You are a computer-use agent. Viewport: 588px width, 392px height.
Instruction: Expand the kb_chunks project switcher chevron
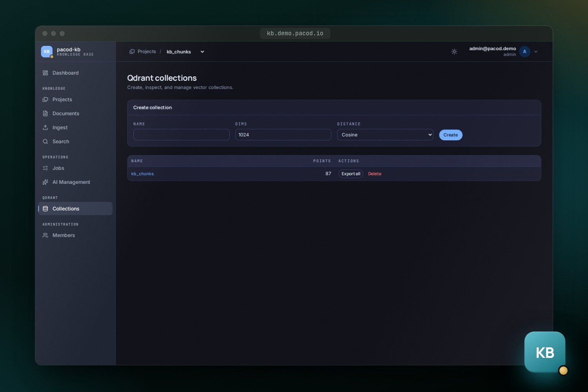coord(202,52)
